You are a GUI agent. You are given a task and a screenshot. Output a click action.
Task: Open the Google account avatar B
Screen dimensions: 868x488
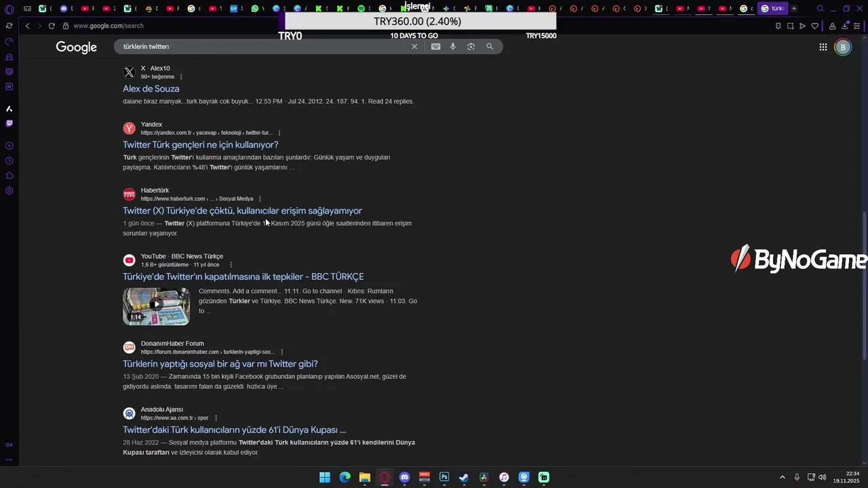pos(843,47)
